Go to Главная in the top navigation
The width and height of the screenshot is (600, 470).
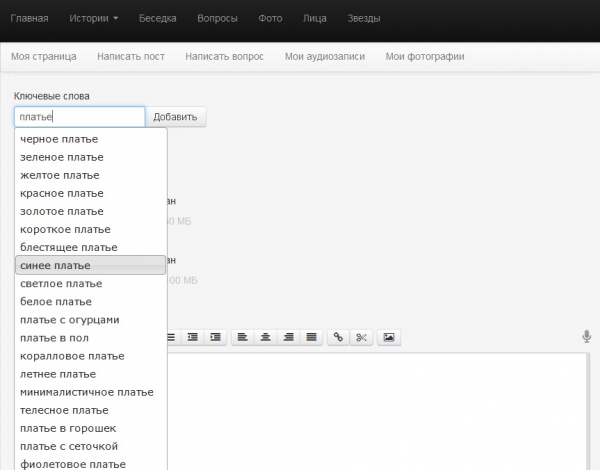pos(29,18)
